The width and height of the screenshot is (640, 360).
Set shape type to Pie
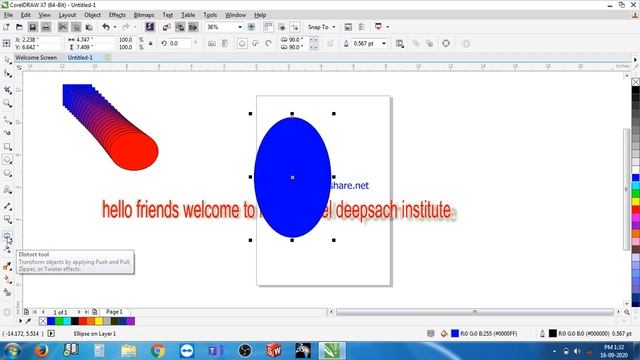point(256,43)
